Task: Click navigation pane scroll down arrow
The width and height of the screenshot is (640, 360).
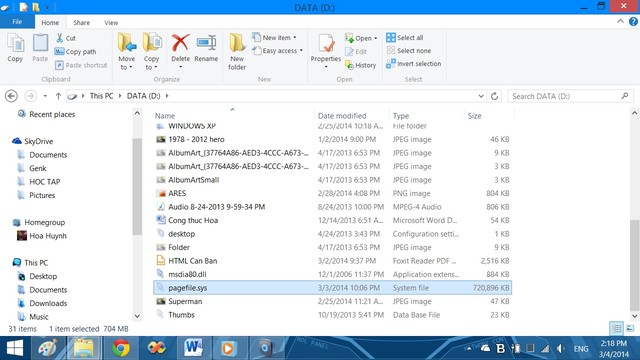Action: tap(137, 316)
